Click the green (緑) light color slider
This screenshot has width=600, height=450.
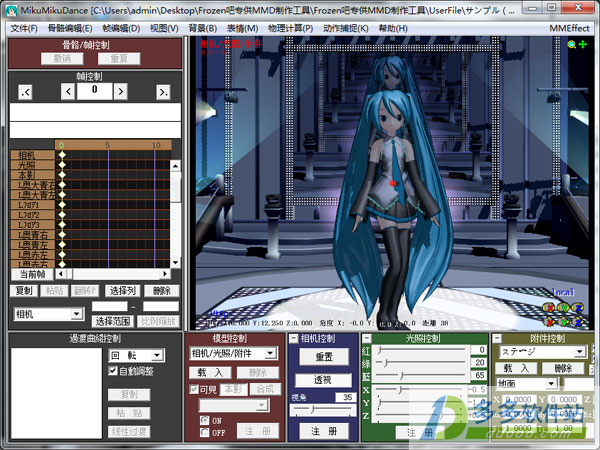[x=421, y=362]
